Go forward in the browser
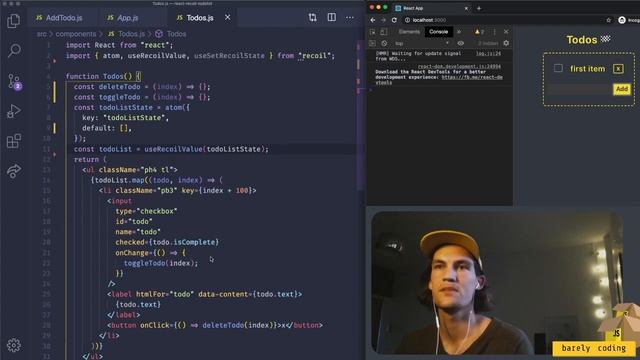Screen dimensions: 640x360 (383, 20)
